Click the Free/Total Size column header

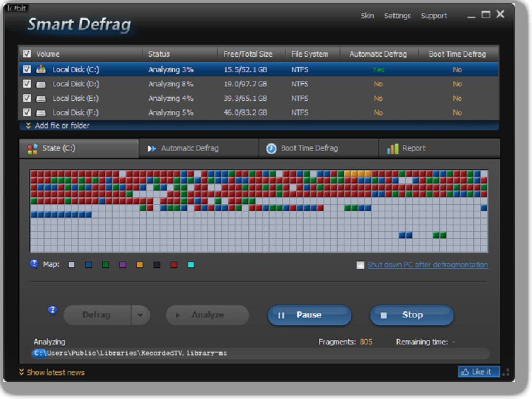[x=252, y=54]
